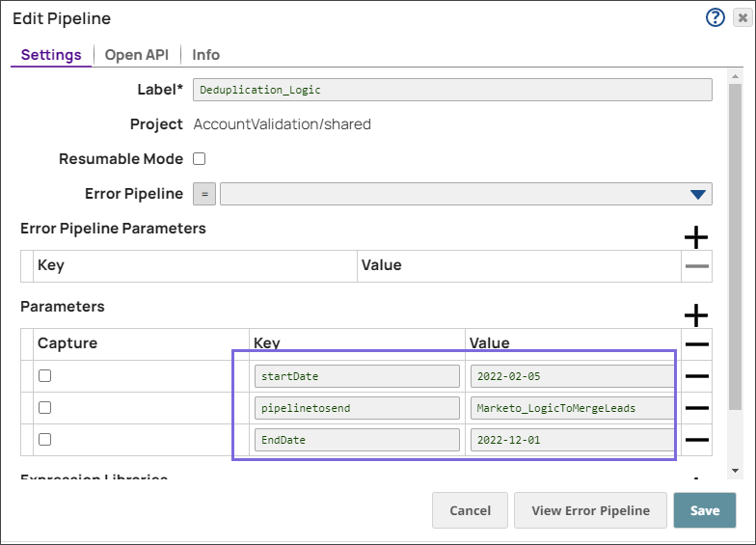Viewport: 756px width, 545px height.
Task: Check Capture for pipelinetosend parameter
Action: click(x=44, y=407)
